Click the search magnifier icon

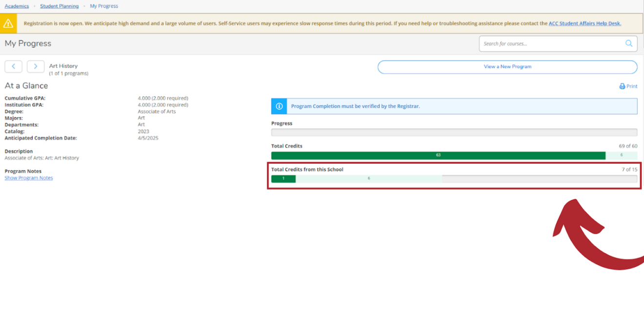pos(629,43)
